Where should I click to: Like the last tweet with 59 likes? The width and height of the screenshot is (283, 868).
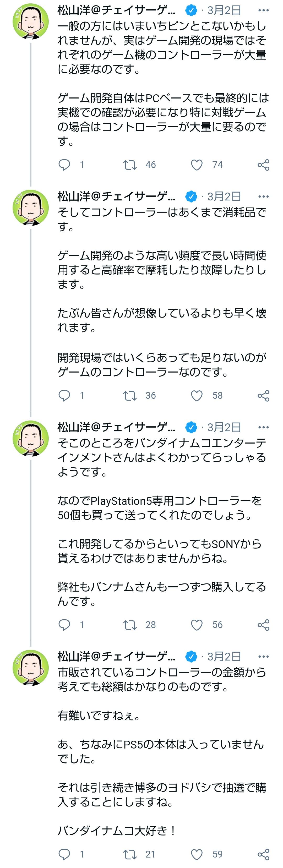click(x=197, y=854)
